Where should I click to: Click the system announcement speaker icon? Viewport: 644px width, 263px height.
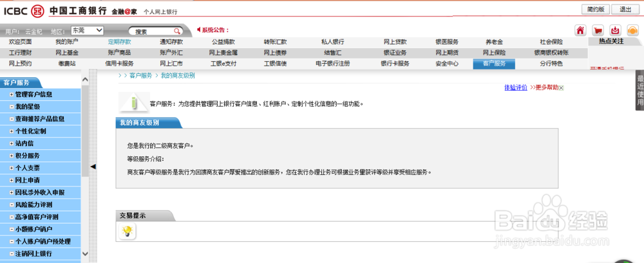tap(199, 30)
